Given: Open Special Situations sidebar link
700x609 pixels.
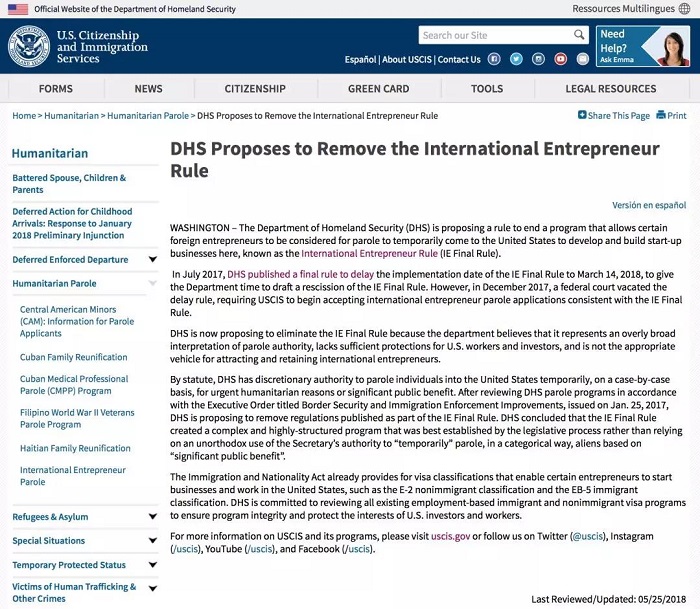Looking at the screenshot, I should [49, 541].
